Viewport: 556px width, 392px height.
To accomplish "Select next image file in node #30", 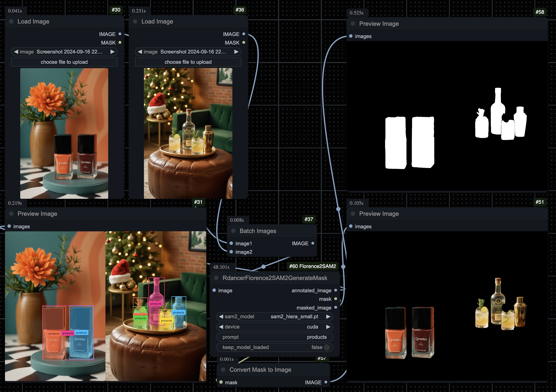I will coord(112,52).
